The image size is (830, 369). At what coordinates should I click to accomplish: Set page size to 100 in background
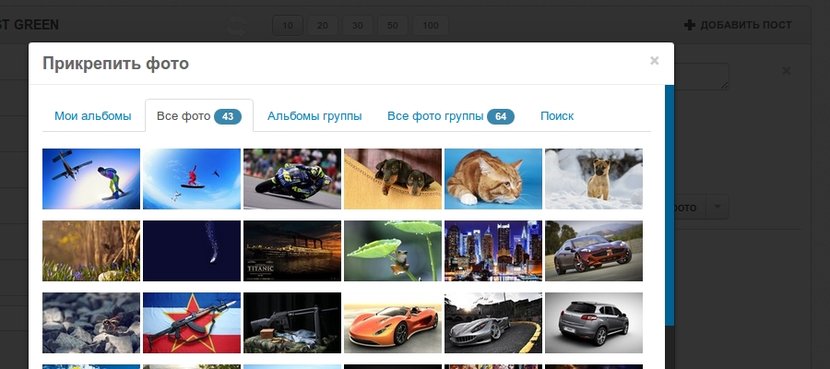pyautogui.click(x=430, y=25)
